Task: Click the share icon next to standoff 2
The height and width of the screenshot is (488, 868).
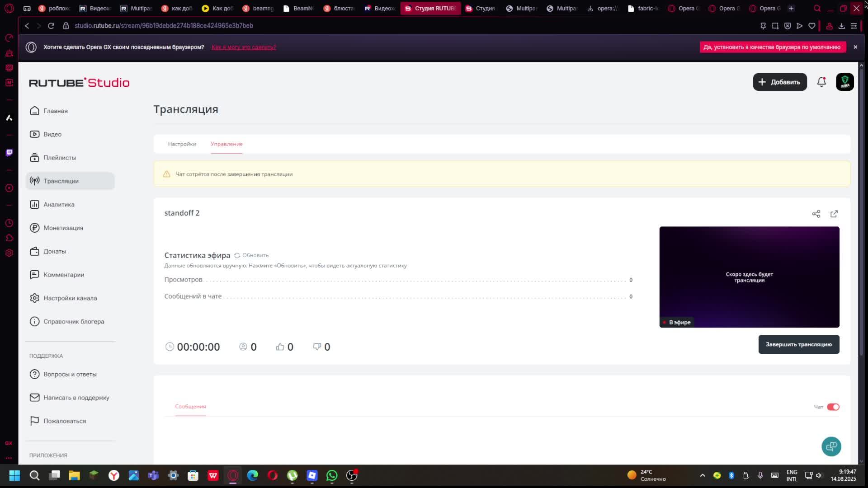Action: pyautogui.click(x=816, y=214)
